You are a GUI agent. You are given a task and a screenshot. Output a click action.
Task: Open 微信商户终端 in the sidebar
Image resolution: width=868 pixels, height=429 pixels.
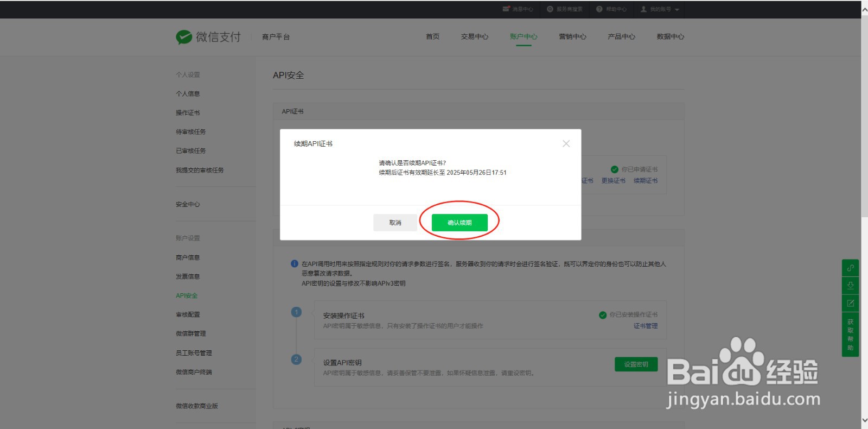pos(194,372)
